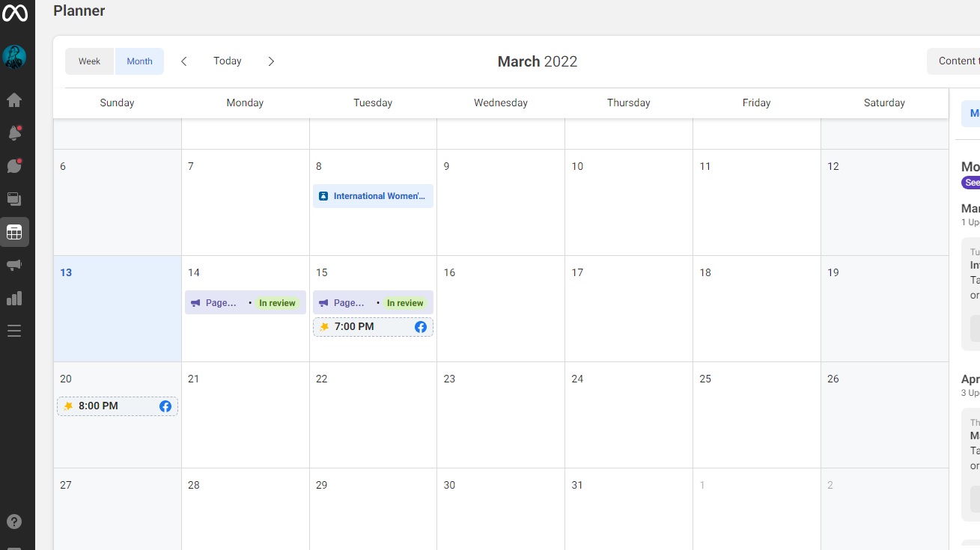
Task: Open the Inbox chat bubble icon
Action: click(x=14, y=166)
